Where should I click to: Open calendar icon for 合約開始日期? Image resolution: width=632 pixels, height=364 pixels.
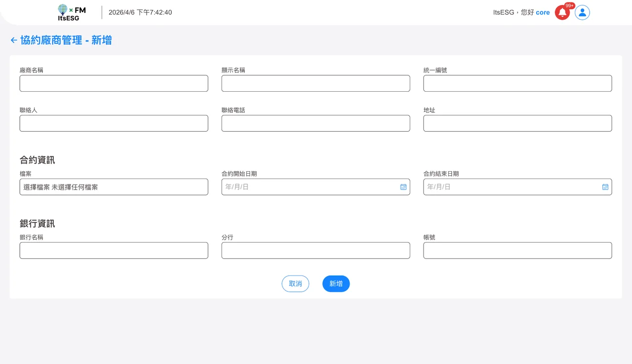point(403,187)
